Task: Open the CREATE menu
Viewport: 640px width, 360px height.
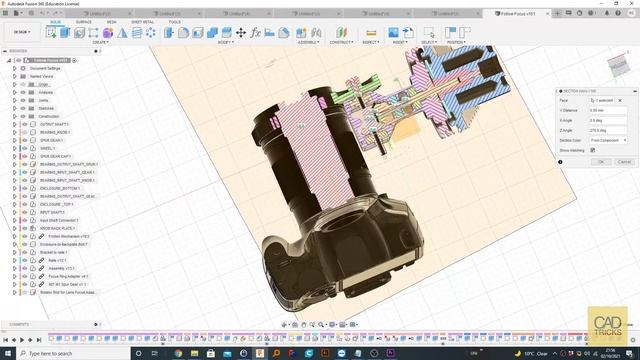Action: (x=100, y=42)
